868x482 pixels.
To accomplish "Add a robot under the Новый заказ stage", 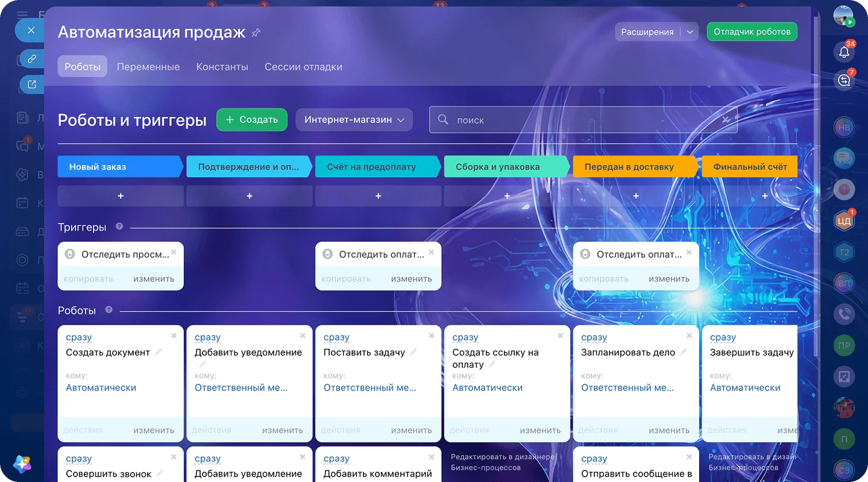I will [121, 196].
